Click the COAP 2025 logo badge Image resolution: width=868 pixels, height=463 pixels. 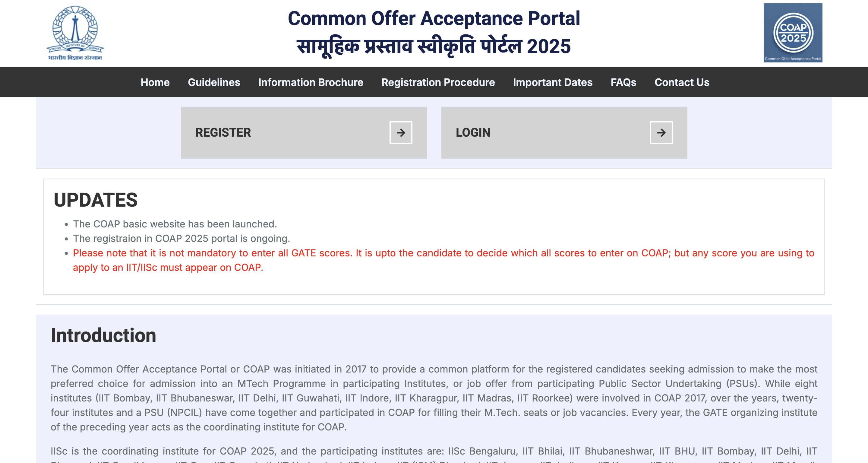[x=793, y=33]
